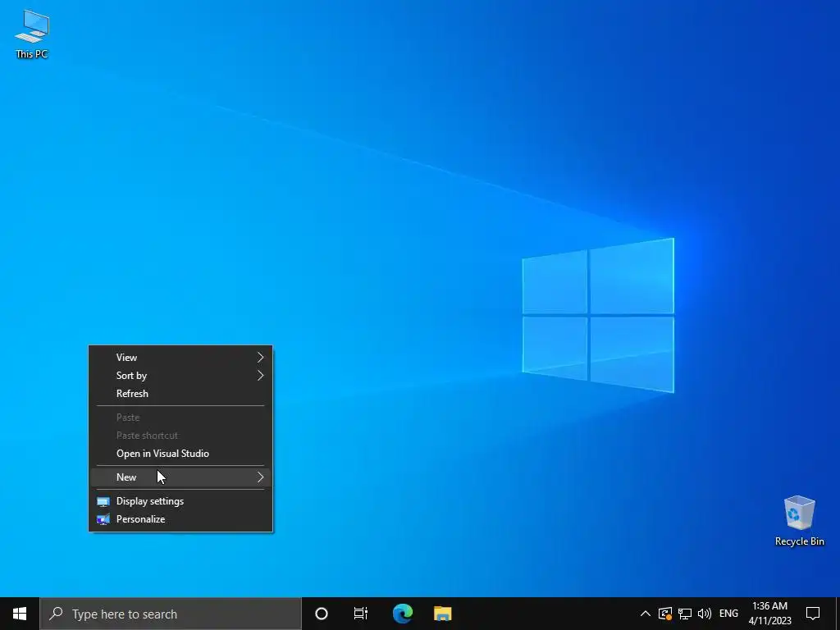The height and width of the screenshot is (630, 840).
Task: Open File Explorer from the taskbar
Action: point(442,614)
